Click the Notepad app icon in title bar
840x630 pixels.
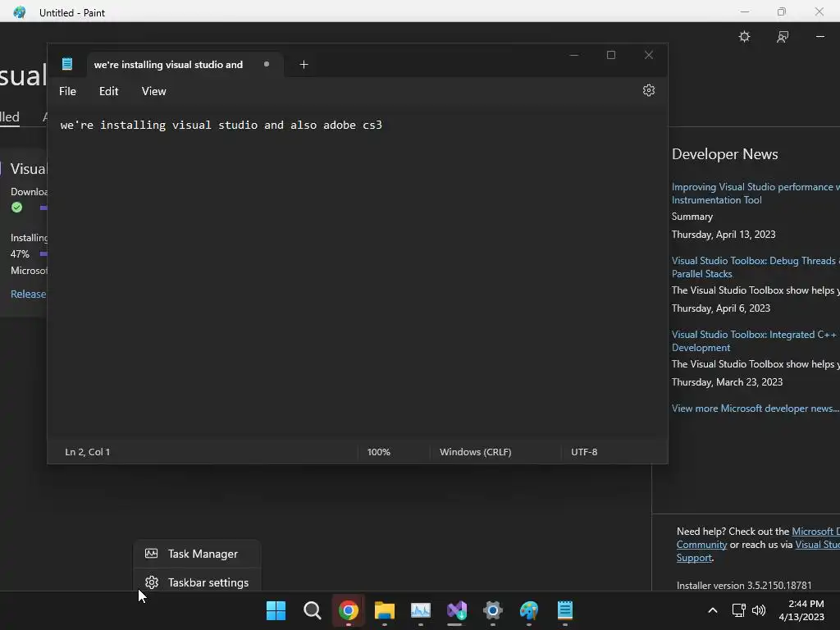[x=67, y=64]
